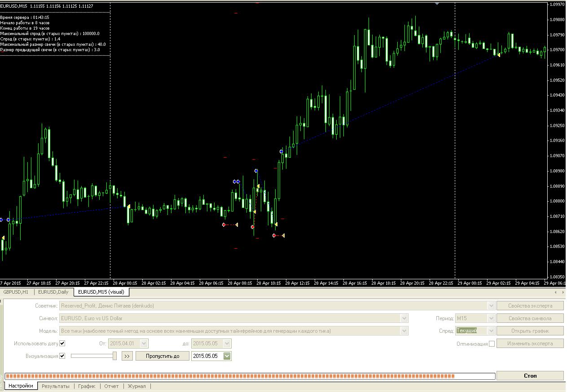The height and width of the screenshot is (392, 567).
Task: Click price label 1.08350 on the axis
Action: [557, 277]
